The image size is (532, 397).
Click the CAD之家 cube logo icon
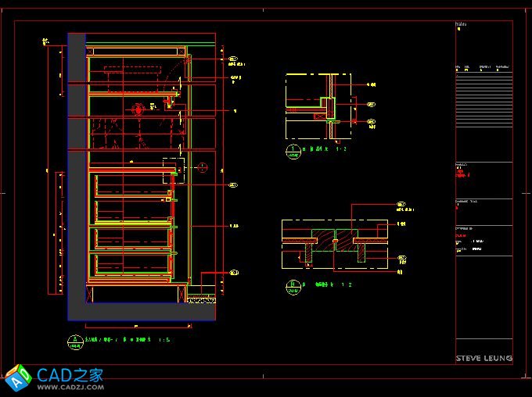[x=17, y=376]
